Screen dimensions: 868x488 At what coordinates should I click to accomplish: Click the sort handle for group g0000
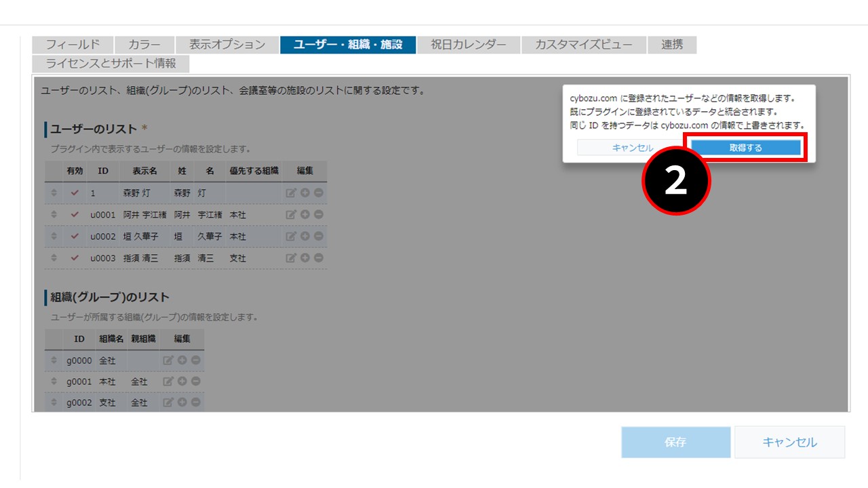click(54, 361)
